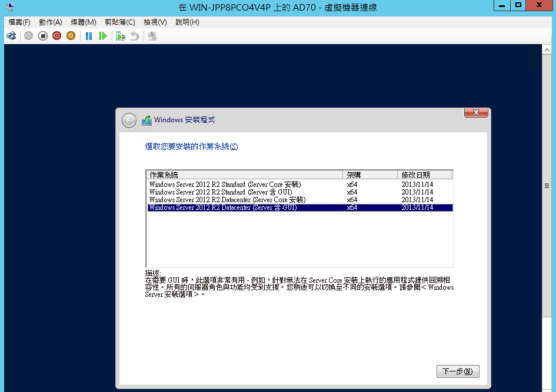The width and height of the screenshot is (556, 392).
Task: Select Standard (Server Core 安裝) row
Action: [299, 185]
